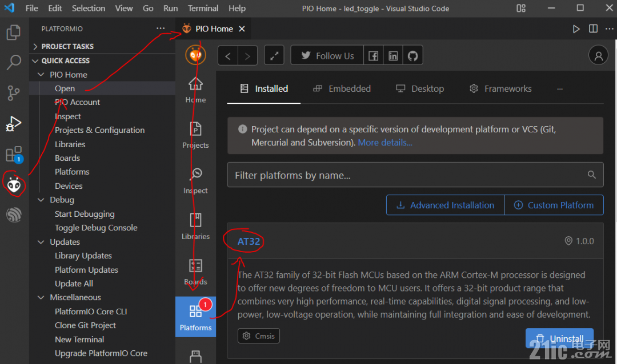Open PlatformIO LinkedIn page icon
The height and width of the screenshot is (364, 617).
click(393, 56)
